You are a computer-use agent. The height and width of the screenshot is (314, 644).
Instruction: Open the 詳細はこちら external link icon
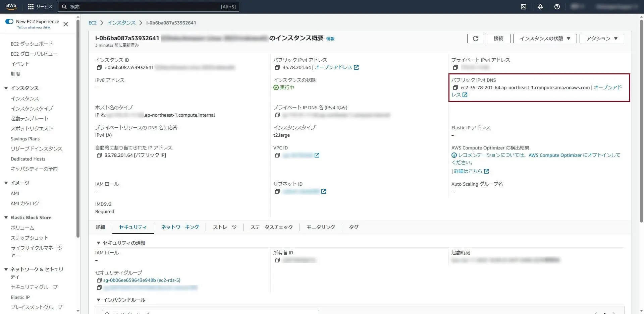486,171
